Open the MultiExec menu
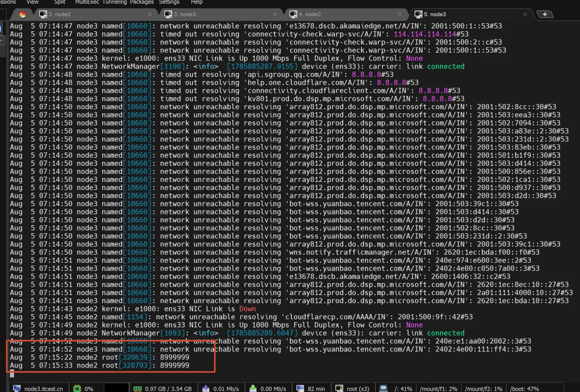The width and height of the screenshot is (580, 392). [87, 2]
